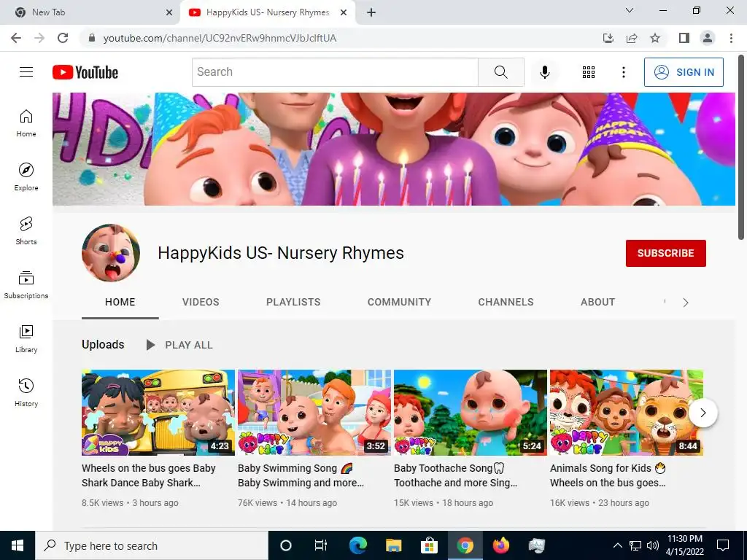The image size is (747, 560).
Task: Click the volume speaker tray icon
Action: coord(653,545)
